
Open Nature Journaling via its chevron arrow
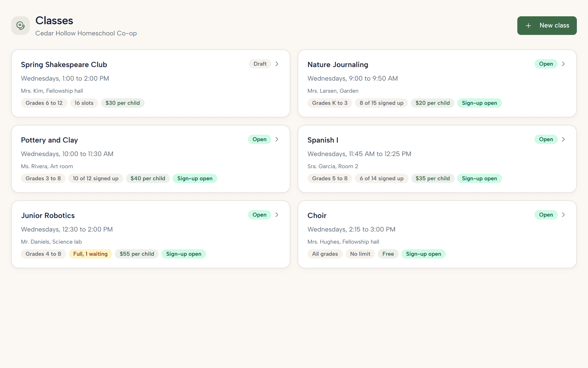pos(563,64)
